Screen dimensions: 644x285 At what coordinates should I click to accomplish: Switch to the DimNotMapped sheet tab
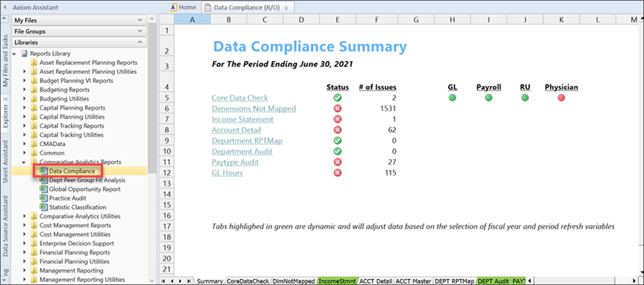pos(294,281)
